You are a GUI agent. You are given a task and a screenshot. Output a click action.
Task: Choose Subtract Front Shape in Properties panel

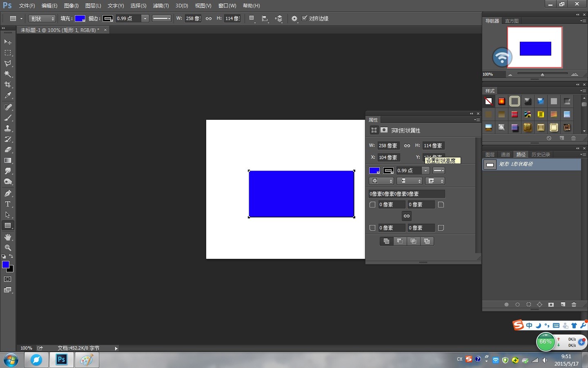click(x=400, y=241)
